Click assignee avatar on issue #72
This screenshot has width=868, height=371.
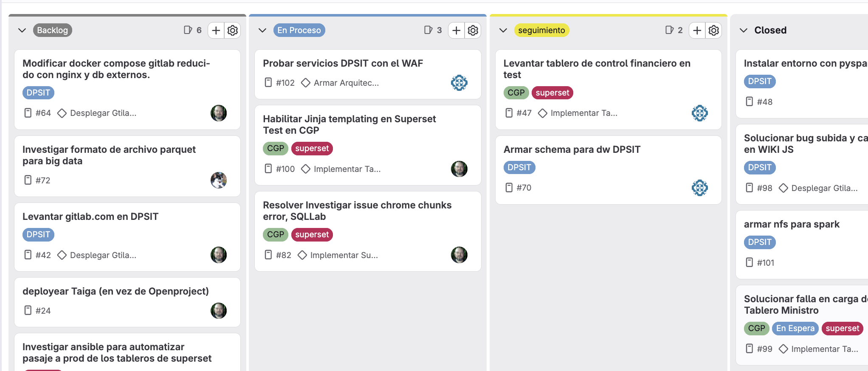219,180
